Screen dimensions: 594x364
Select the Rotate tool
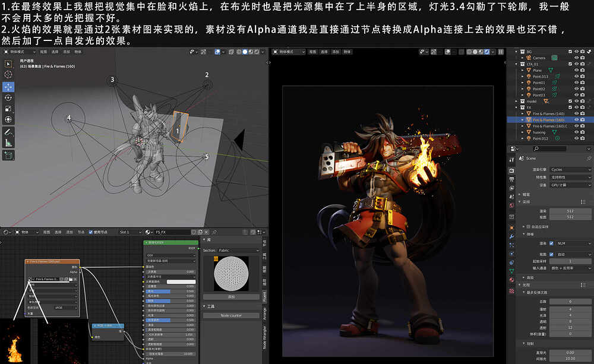coord(8,98)
